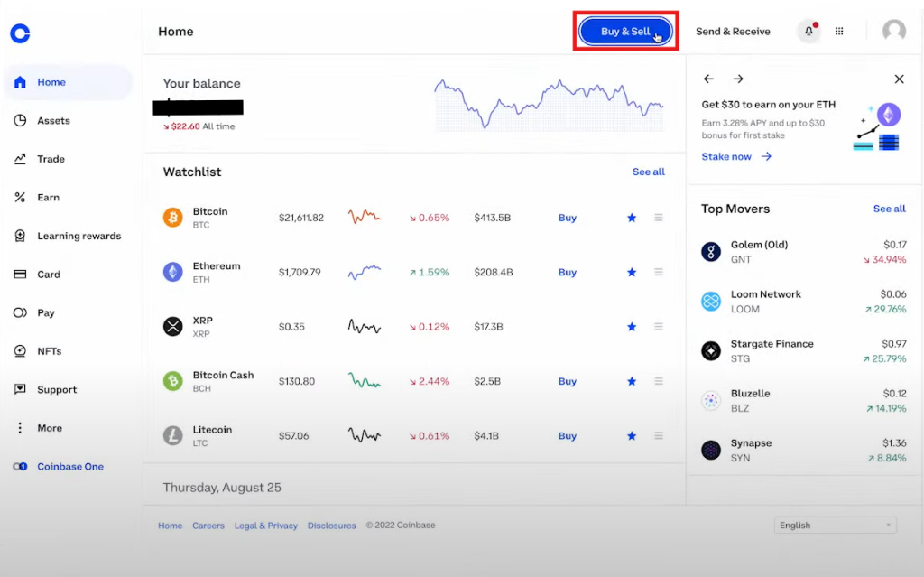Star Bitcoin in the watchlist
Screen dimensions: 924x577
631,217
